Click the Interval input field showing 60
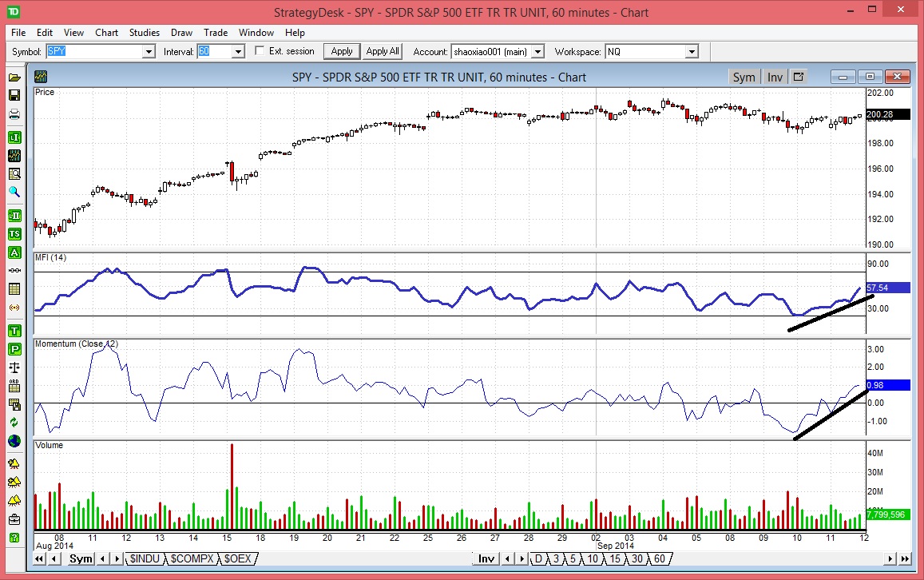 [215, 52]
